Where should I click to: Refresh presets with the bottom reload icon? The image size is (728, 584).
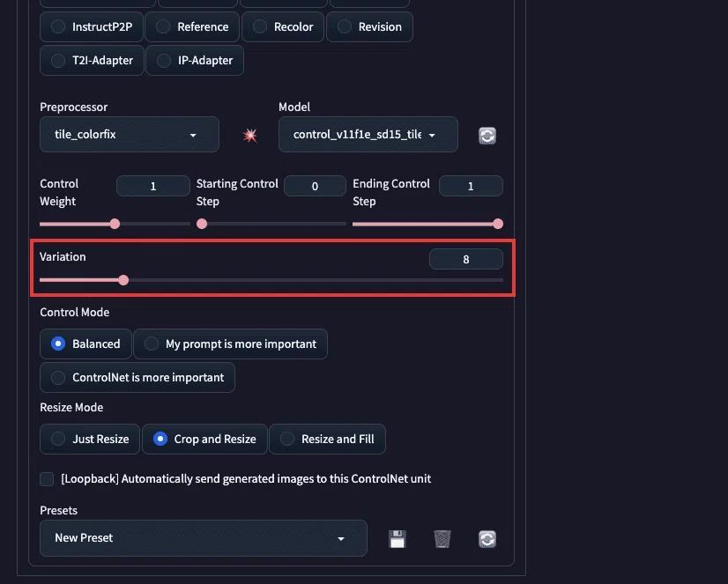[487, 539]
